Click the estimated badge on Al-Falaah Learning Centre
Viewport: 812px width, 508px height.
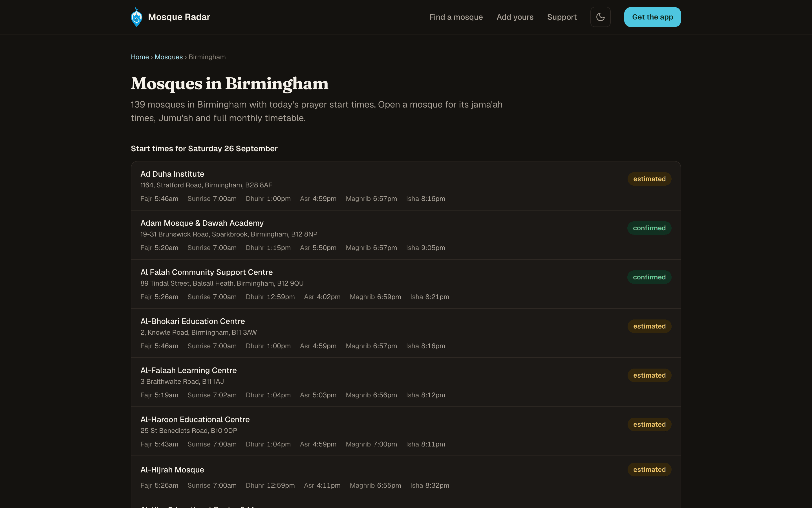pos(649,375)
